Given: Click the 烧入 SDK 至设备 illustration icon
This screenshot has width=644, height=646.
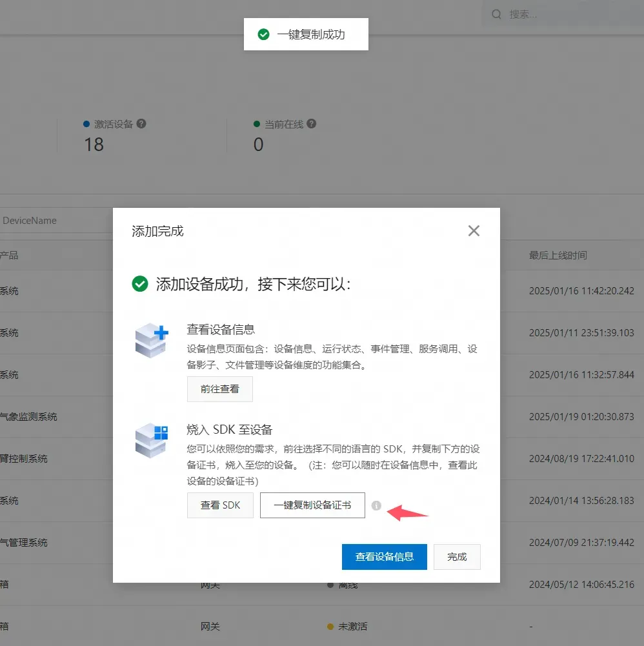Looking at the screenshot, I should (152, 440).
